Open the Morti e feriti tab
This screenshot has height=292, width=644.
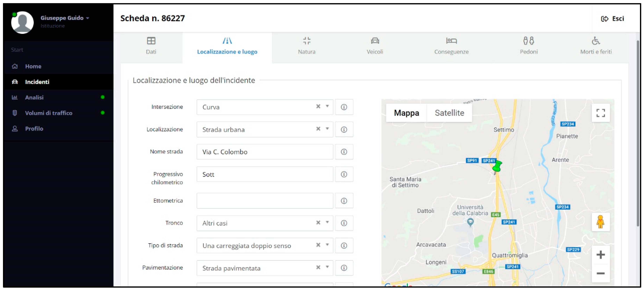(x=596, y=46)
